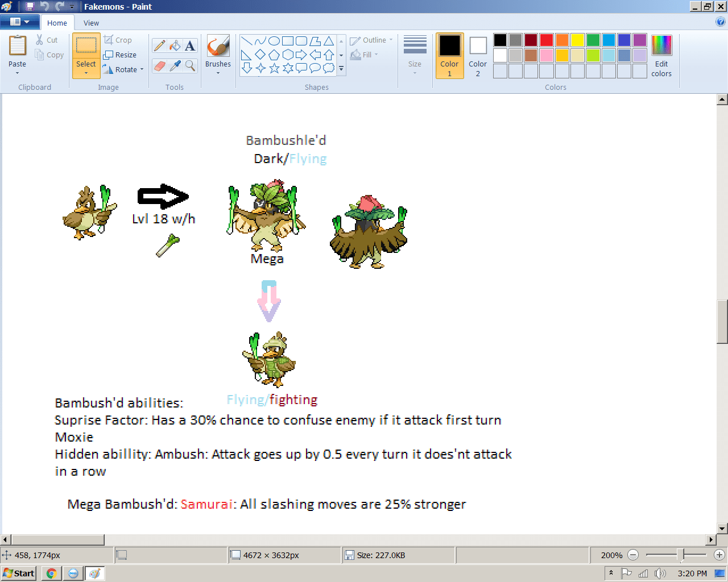
Task: Crop the image to selection
Action: tap(118, 40)
